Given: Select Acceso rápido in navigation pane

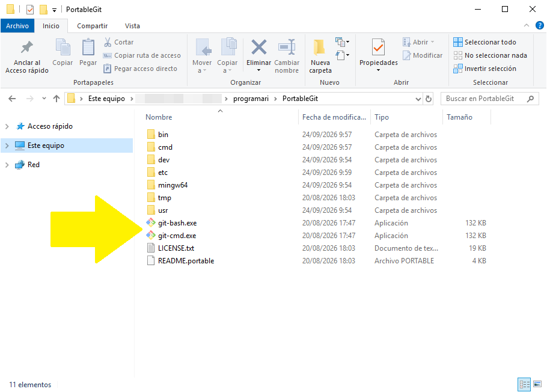Looking at the screenshot, I should click(50, 126).
